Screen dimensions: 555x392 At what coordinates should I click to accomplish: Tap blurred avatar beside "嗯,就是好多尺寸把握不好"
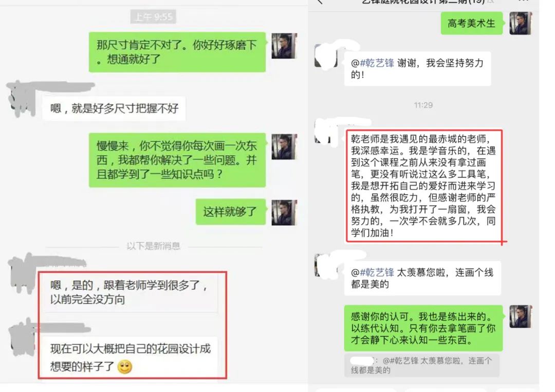(x=22, y=99)
